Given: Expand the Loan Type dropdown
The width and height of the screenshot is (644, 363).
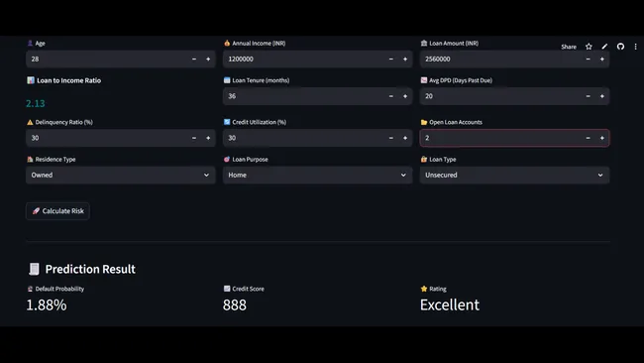Looking at the screenshot, I should pos(514,176).
